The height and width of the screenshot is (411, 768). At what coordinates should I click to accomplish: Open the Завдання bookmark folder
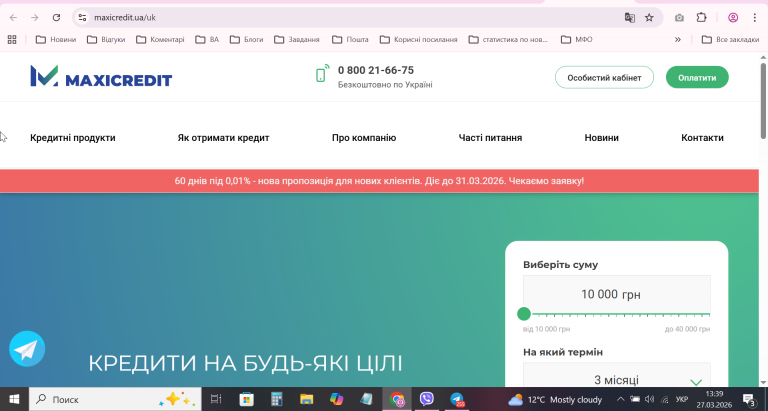tap(297, 39)
